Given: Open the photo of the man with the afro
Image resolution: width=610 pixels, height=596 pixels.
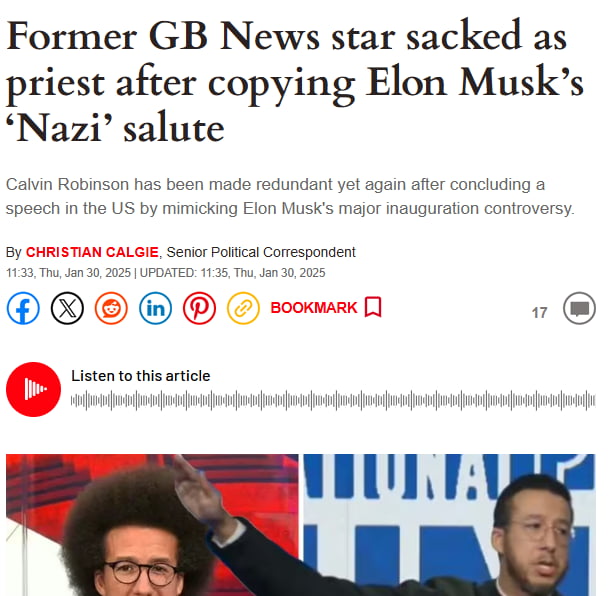Looking at the screenshot, I should pos(152,525).
